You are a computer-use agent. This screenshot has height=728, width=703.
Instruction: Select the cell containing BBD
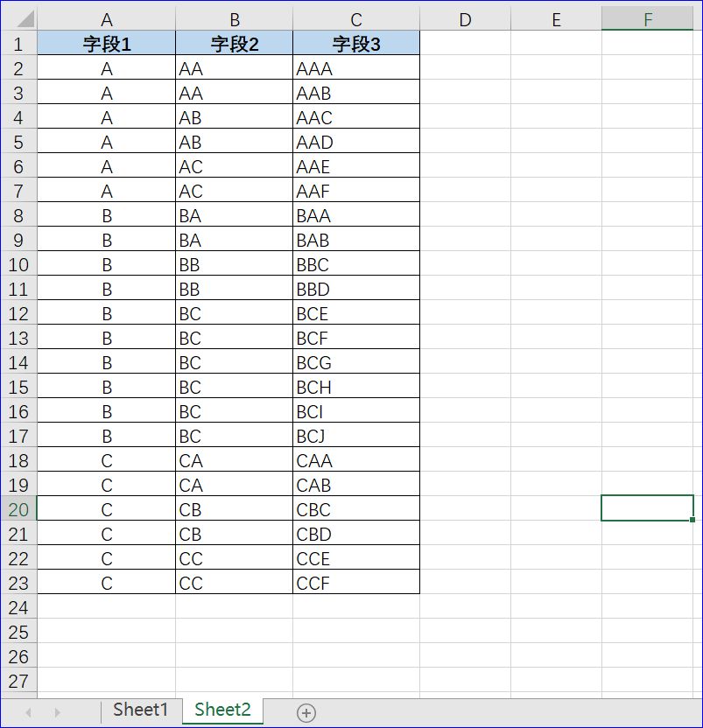pyautogui.click(x=356, y=289)
